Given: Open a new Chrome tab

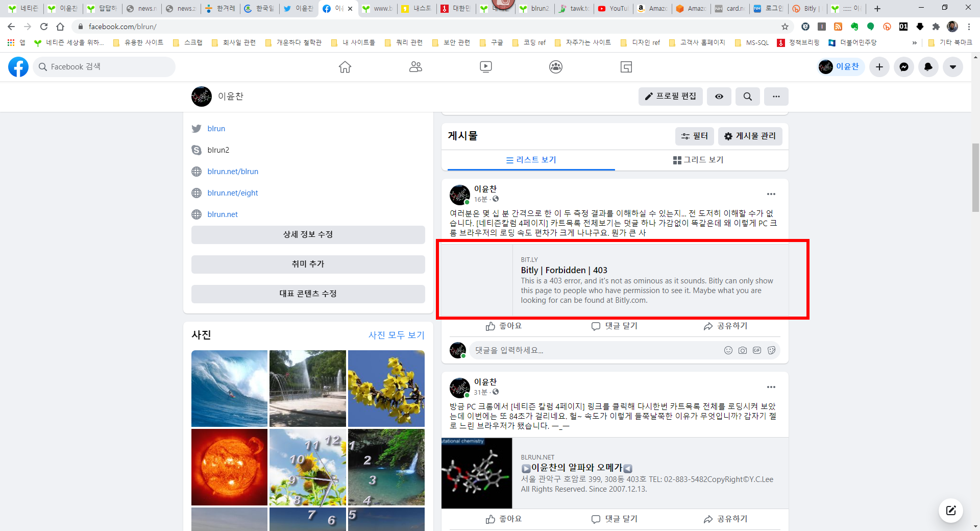Looking at the screenshot, I should click(x=877, y=8).
